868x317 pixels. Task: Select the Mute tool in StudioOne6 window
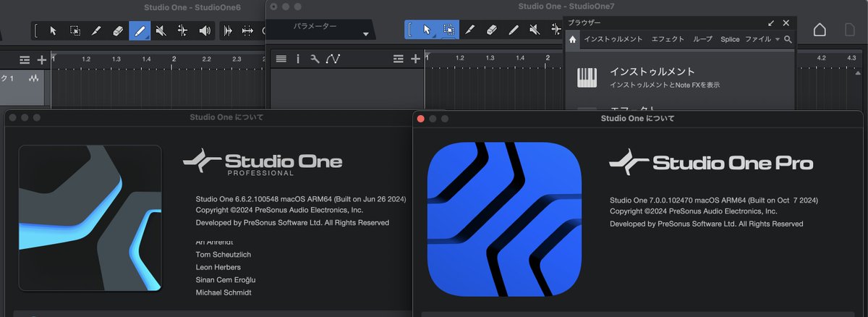(x=161, y=30)
